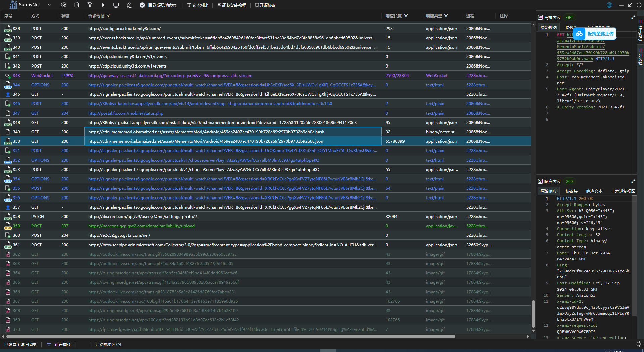Sort by the 方式 column header

point(35,16)
